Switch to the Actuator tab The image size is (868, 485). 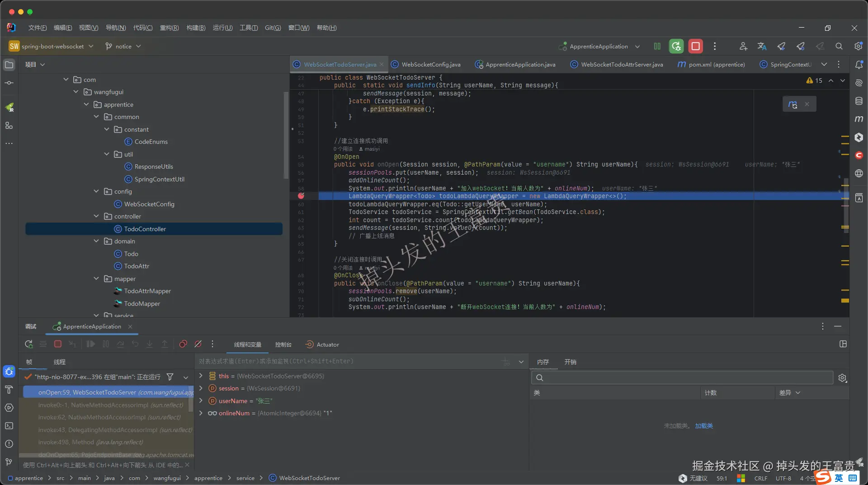coord(322,345)
